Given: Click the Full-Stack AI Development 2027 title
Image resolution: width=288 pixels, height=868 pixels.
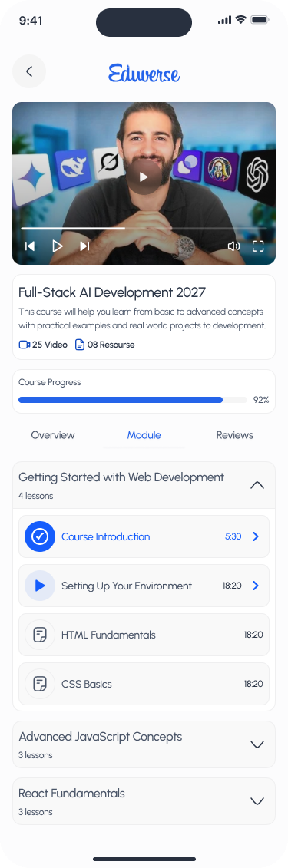Looking at the screenshot, I should (112, 292).
